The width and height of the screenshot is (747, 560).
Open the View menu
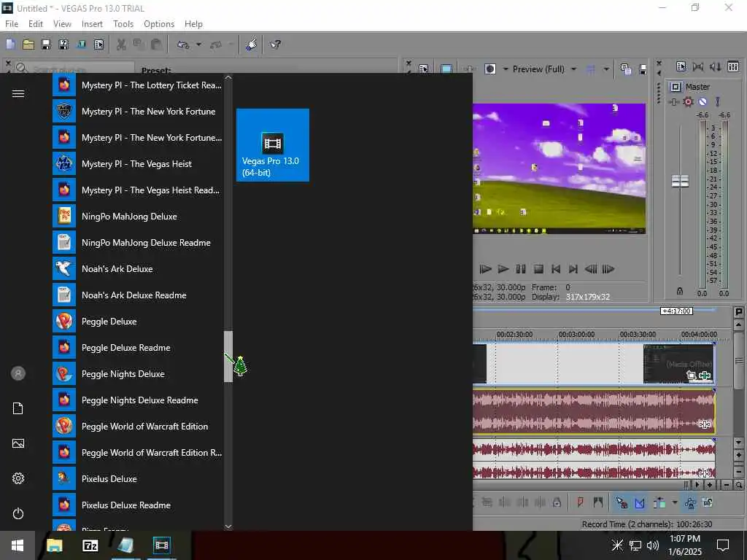click(62, 24)
